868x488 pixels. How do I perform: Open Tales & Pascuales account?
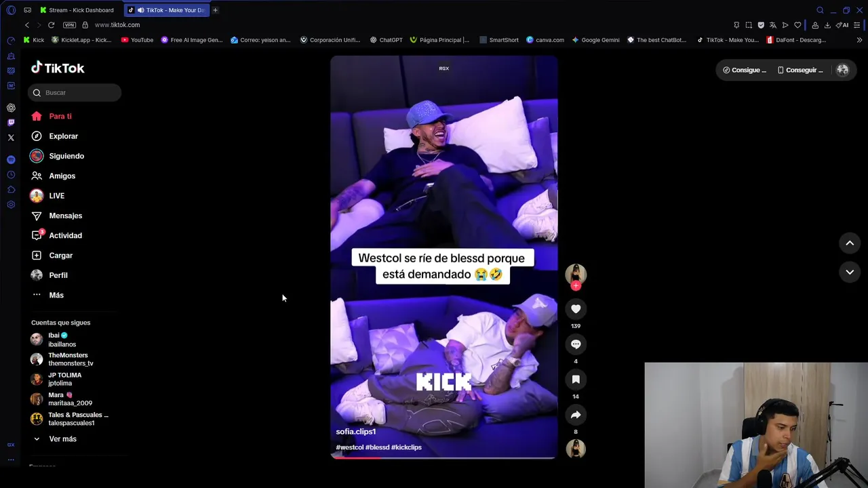[x=70, y=419]
